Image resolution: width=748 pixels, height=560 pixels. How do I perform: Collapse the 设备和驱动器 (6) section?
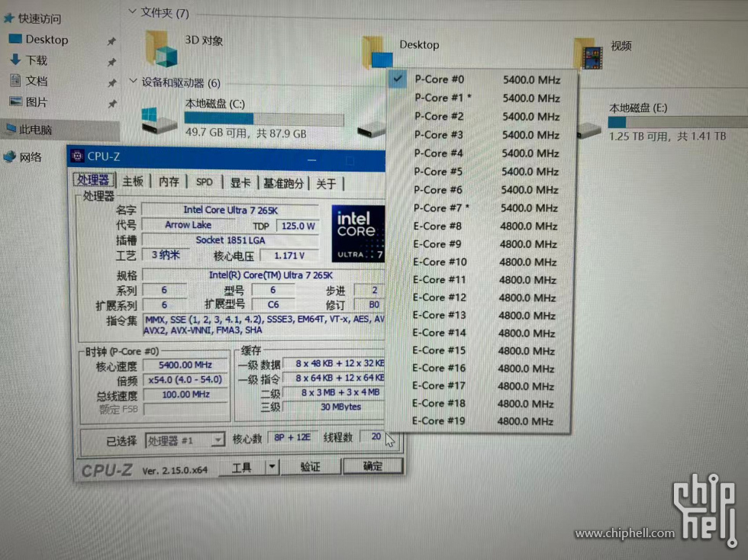click(x=132, y=82)
